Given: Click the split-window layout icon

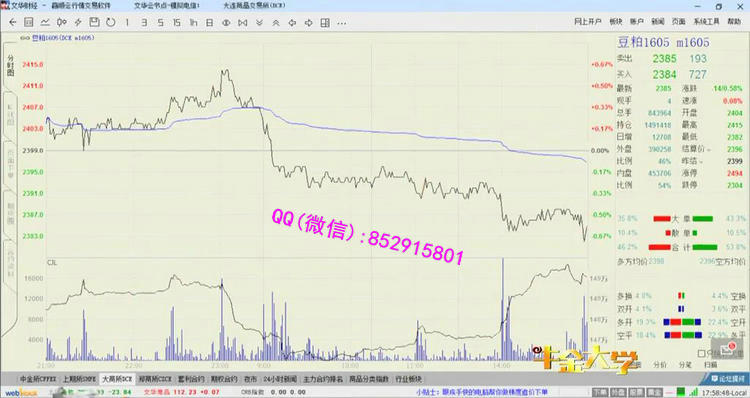Looking at the screenshot, I should click(x=325, y=22).
